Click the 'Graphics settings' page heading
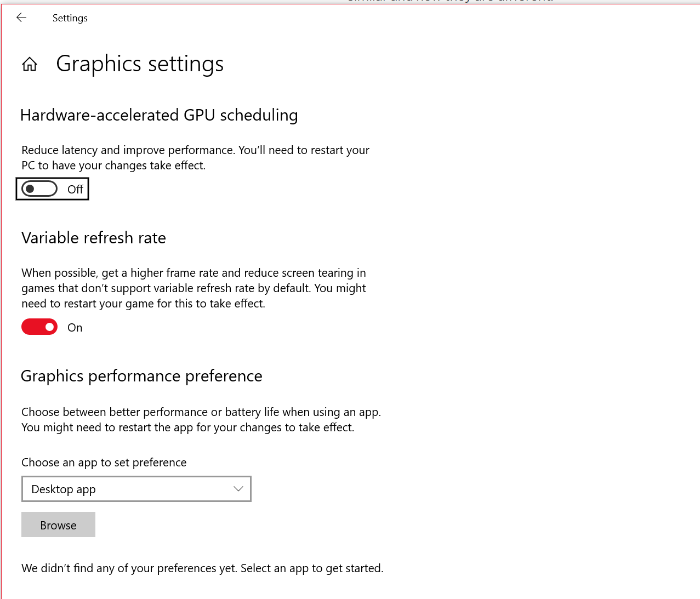The height and width of the screenshot is (599, 700). pyautogui.click(x=140, y=64)
